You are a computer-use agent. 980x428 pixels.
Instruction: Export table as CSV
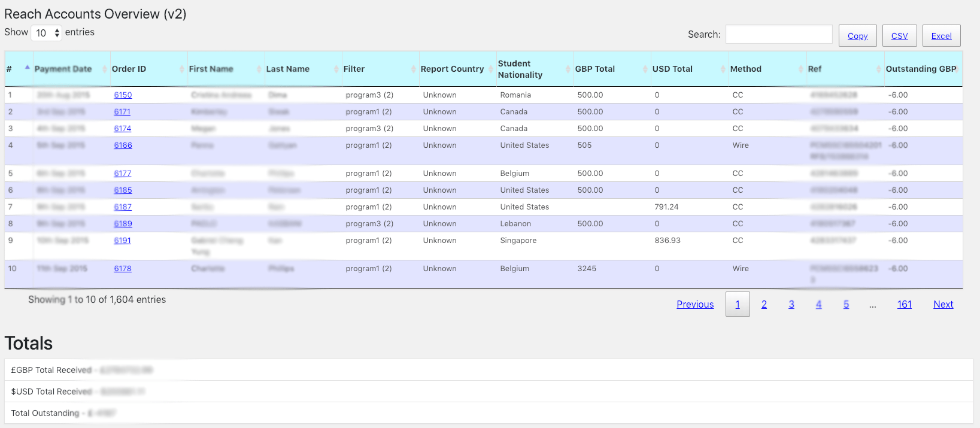click(x=899, y=36)
